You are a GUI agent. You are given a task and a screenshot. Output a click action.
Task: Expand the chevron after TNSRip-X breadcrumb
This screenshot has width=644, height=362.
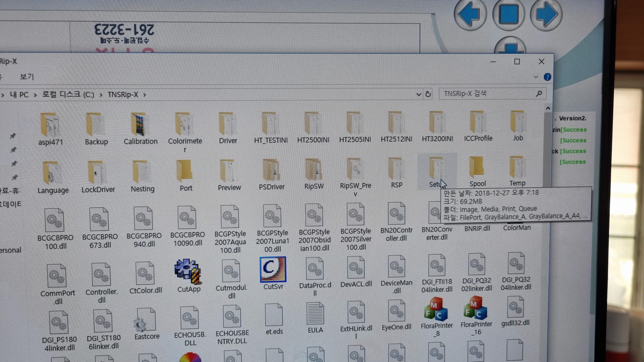coord(145,95)
